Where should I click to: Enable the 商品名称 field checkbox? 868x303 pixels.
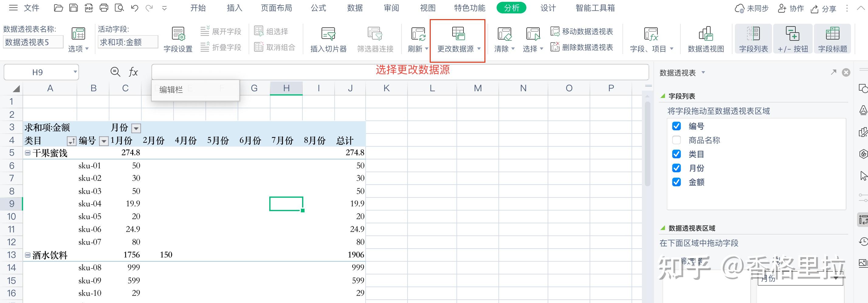click(676, 140)
